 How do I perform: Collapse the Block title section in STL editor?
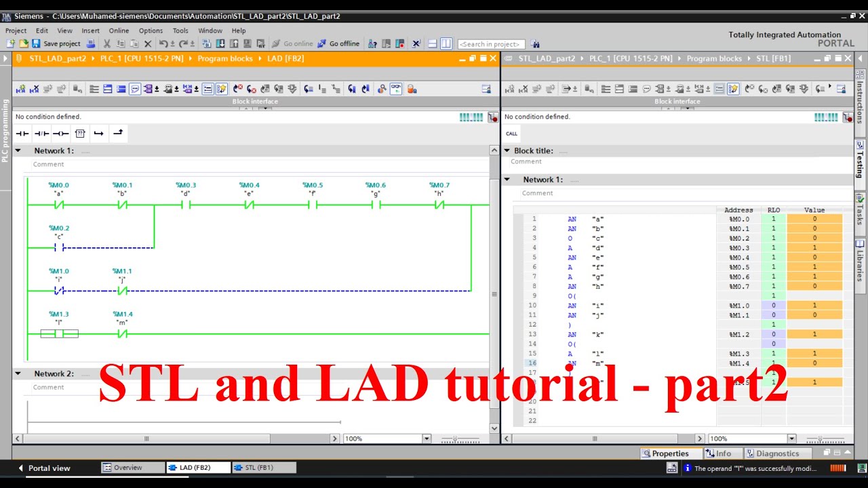click(x=507, y=150)
